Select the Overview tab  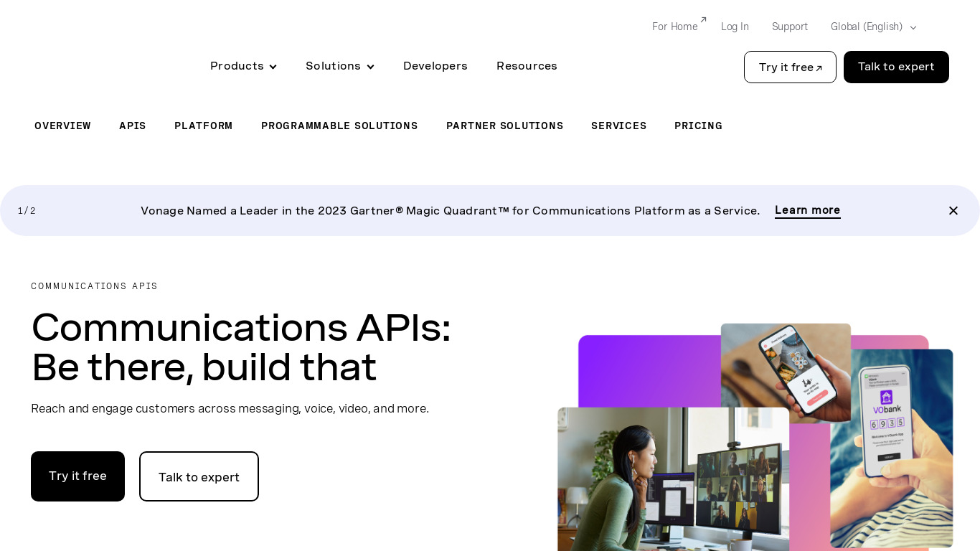(x=63, y=126)
